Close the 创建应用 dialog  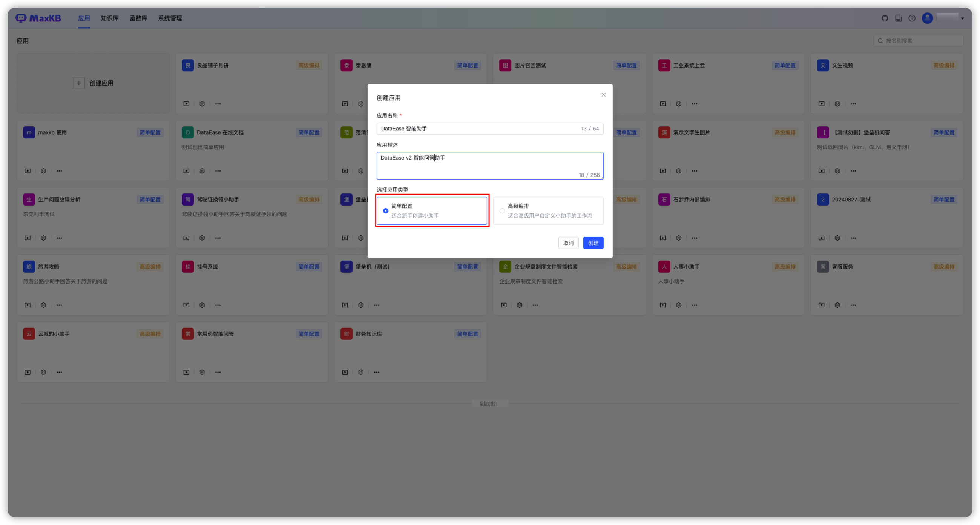[x=603, y=95]
